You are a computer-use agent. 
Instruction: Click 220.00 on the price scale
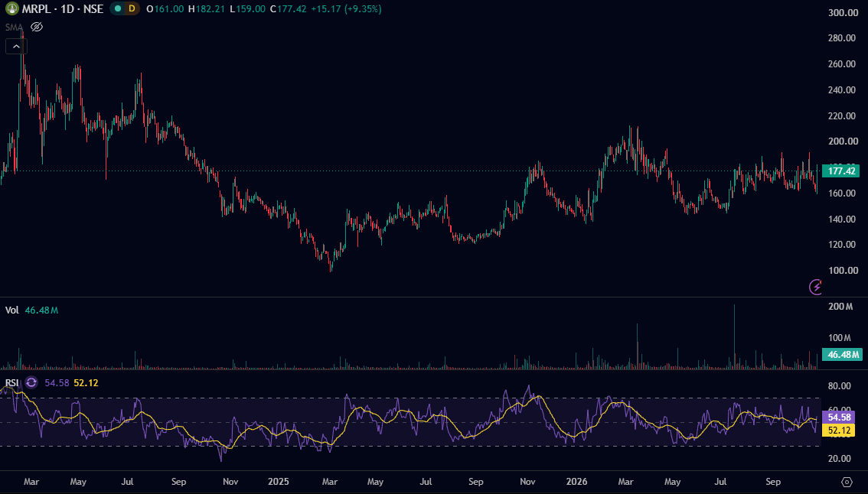tap(842, 116)
